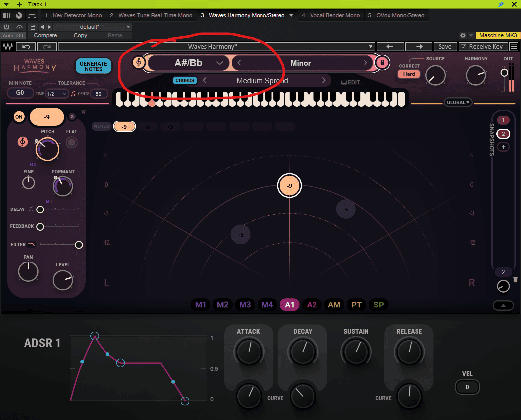Switch to previous scale with left chevron
521x420 pixels.
tap(239, 63)
